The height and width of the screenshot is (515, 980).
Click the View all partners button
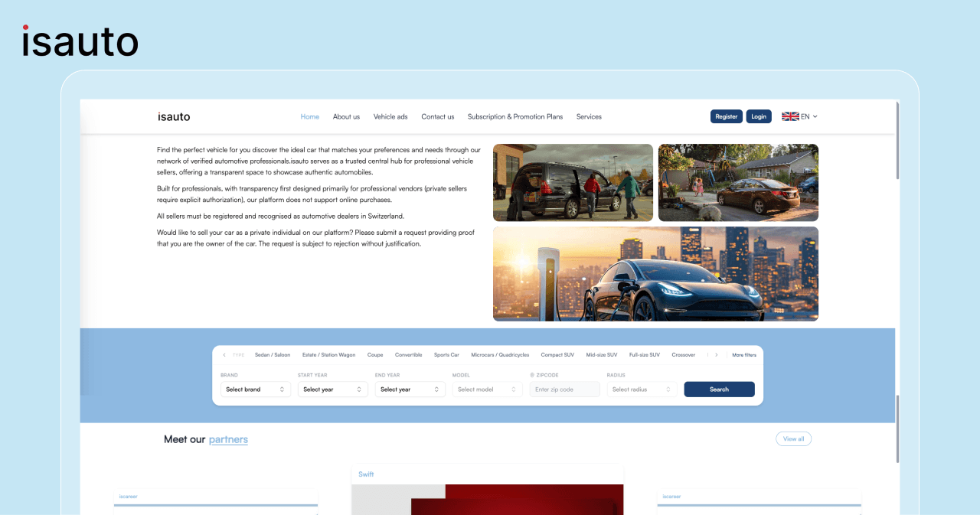[x=794, y=439]
